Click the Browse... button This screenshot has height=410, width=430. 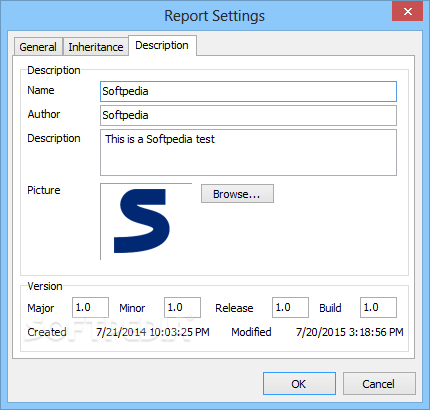237,194
